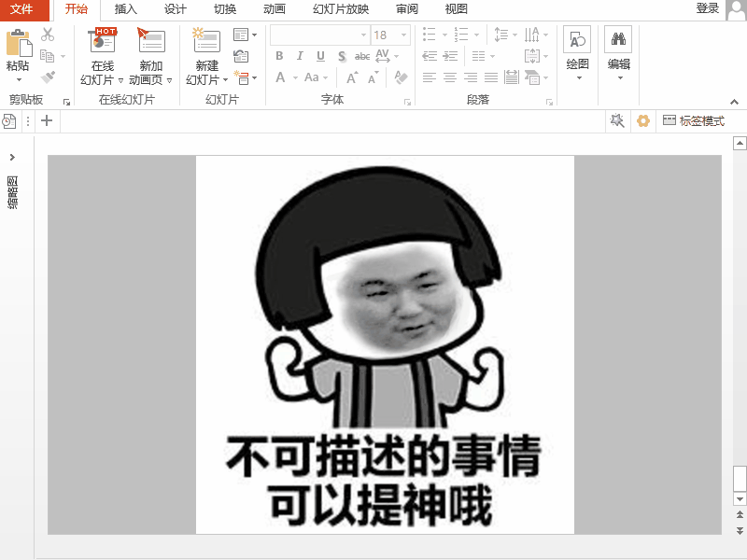The image size is (747, 560).
Task: Click the slide Layout icon
Action: [x=241, y=35]
